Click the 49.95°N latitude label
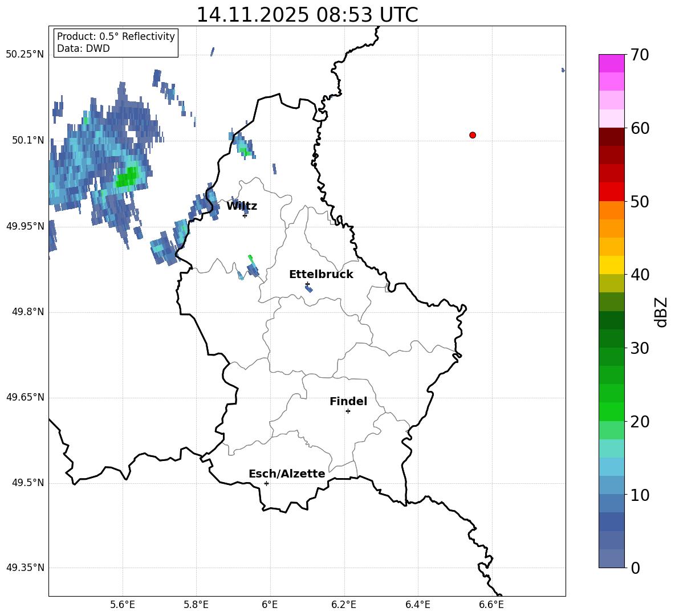The width and height of the screenshot is (675, 616). [25, 226]
